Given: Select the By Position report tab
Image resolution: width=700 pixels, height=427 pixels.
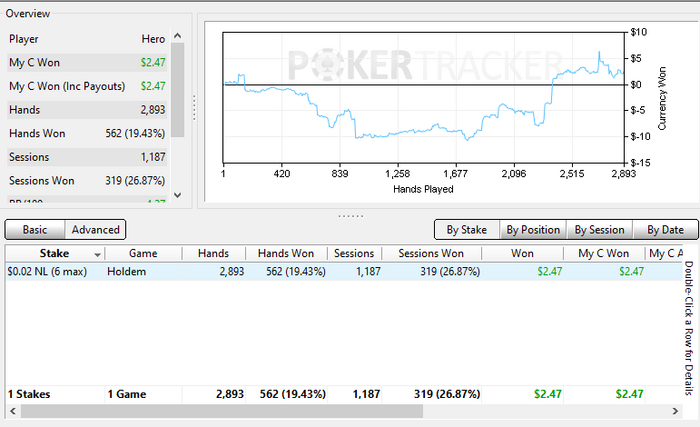Looking at the screenshot, I should point(533,230).
